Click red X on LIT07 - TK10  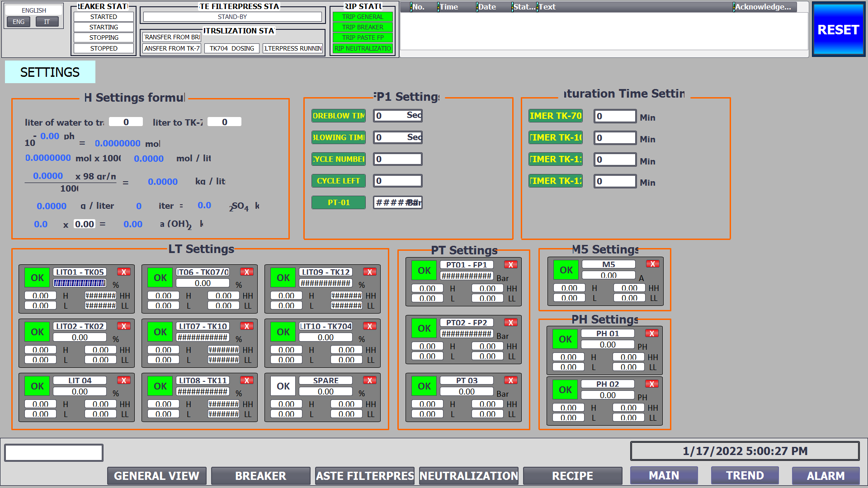[247, 326]
